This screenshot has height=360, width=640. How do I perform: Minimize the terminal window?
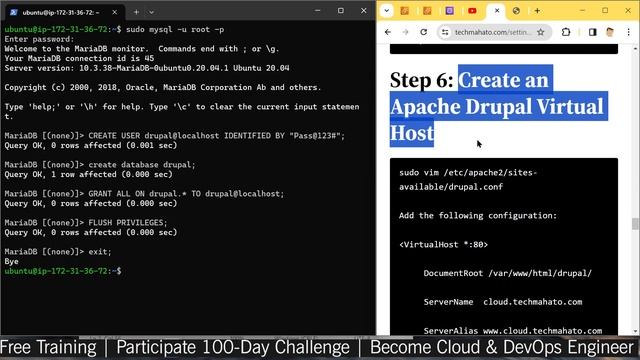point(318,11)
